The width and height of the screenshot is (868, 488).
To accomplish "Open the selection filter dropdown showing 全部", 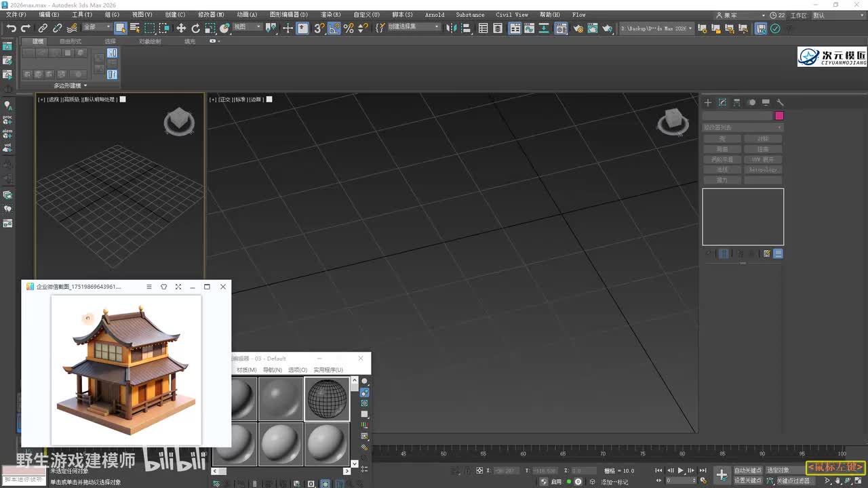I will 97,27.
